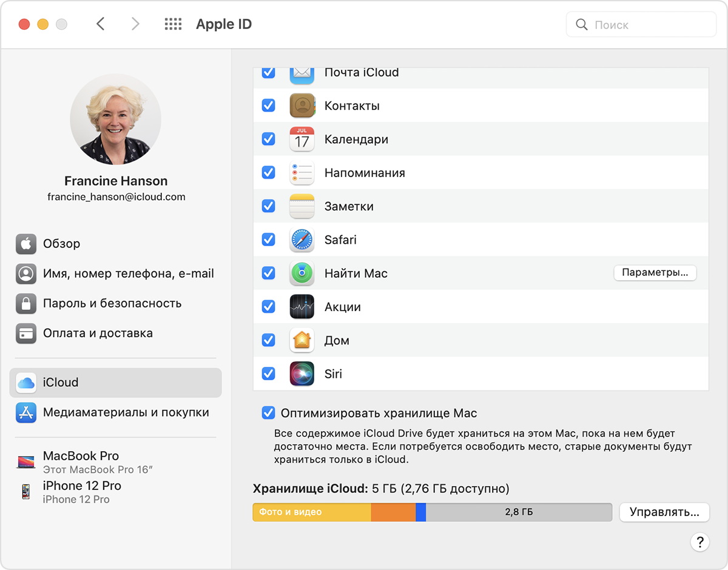728x570 pixels.
Task: Click Francine Hanson's profile photo
Action: [116, 119]
